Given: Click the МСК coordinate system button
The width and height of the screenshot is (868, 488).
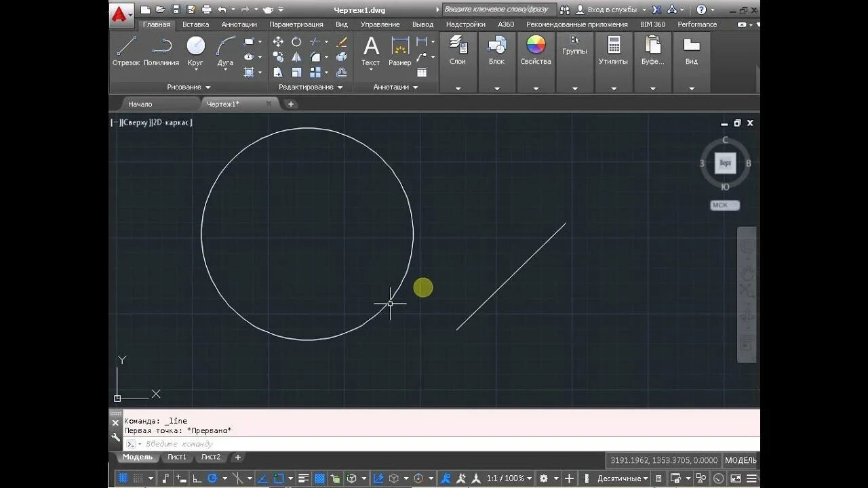Looking at the screenshot, I should click(725, 205).
